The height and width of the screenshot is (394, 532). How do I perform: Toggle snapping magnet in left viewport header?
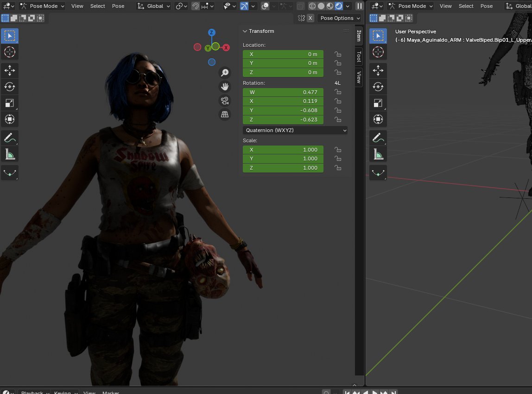pos(196,6)
